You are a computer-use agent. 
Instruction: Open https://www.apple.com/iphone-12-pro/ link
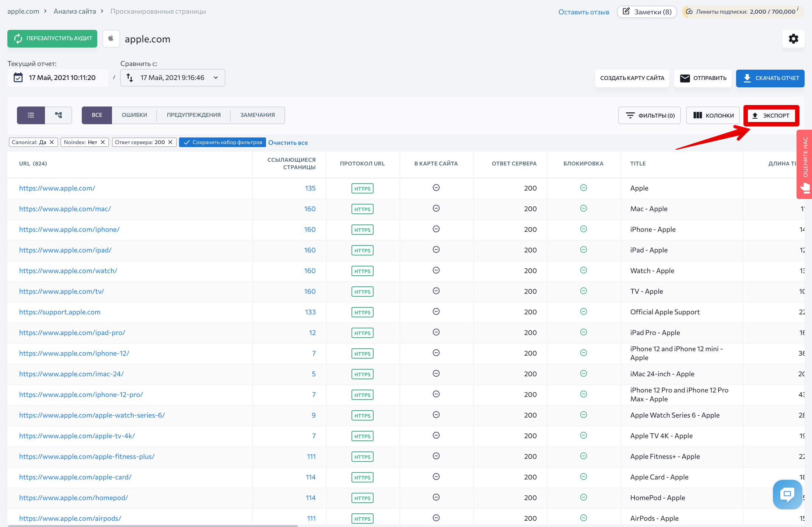[81, 395]
